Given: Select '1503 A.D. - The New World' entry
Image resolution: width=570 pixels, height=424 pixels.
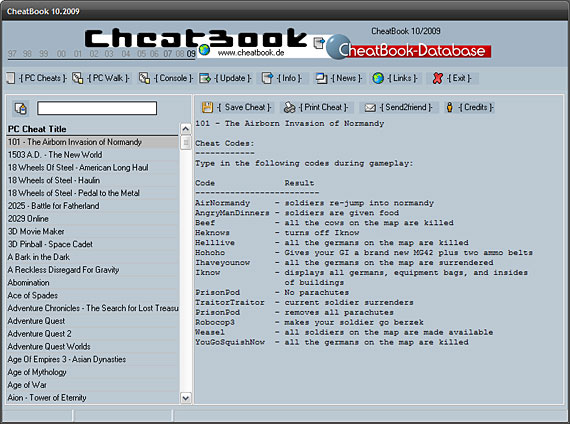Looking at the screenshot, I should coord(92,155).
